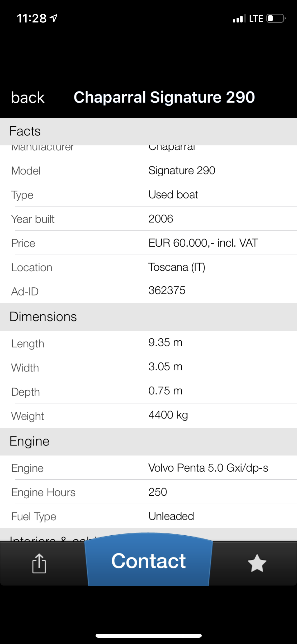Select the Weight row showing 4400 kg
This screenshot has height=644, width=297.
point(148,416)
